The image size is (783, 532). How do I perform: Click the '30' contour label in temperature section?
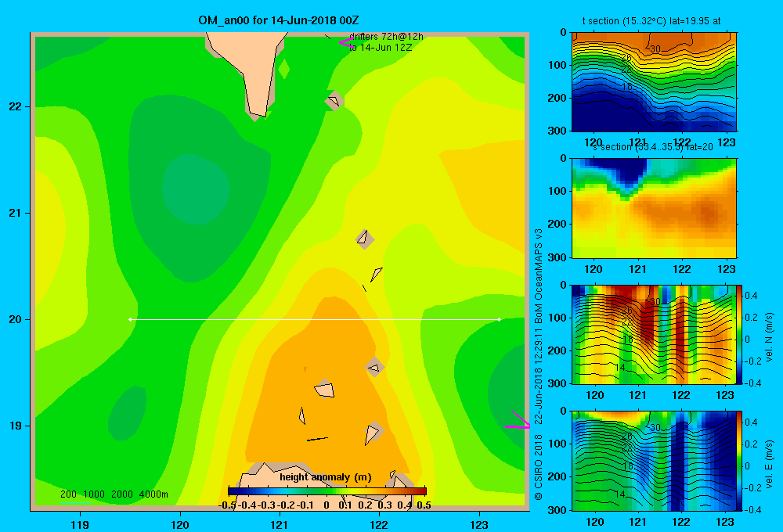(655, 49)
